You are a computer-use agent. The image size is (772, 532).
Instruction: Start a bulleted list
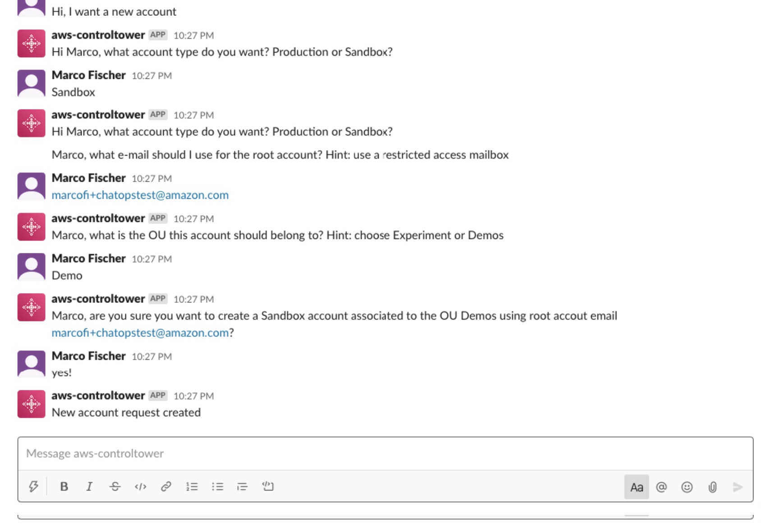point(217,486)
